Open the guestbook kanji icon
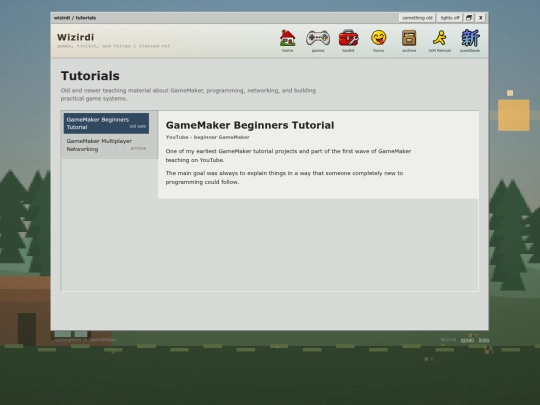540x405 pixels. tap(470, 41)
